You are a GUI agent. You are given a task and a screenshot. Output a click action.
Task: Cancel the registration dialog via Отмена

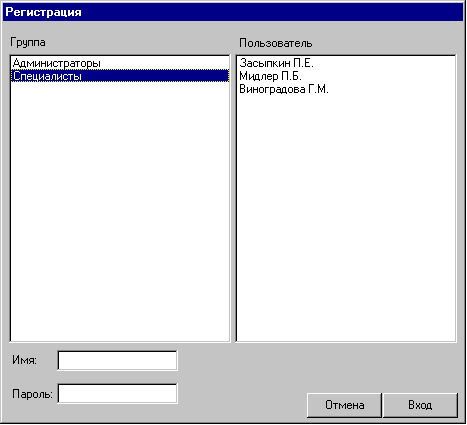click(344, 405)
